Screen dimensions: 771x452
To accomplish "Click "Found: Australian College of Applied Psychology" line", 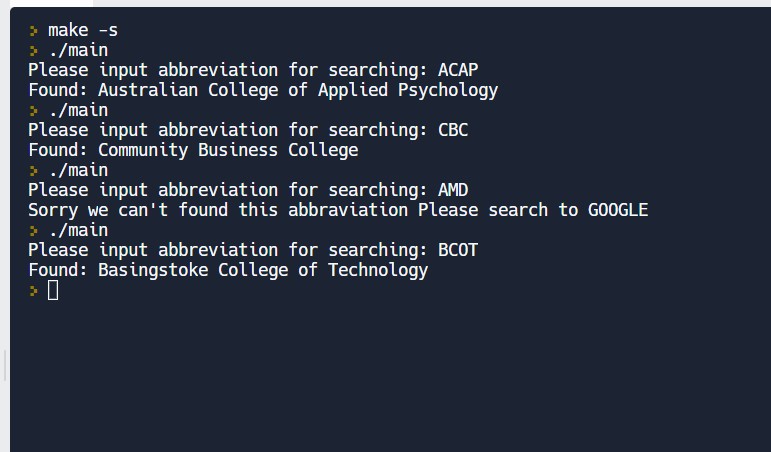I will (x=262, y=90).
